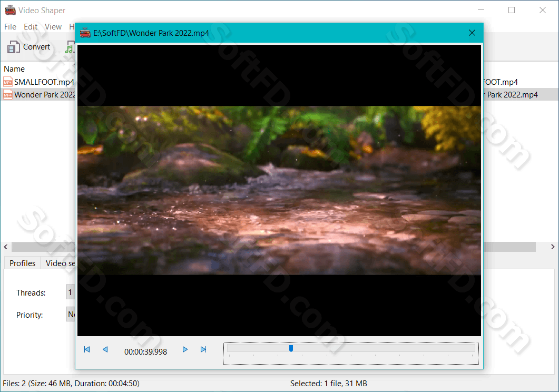Click the video frame in preview window
This screenshot has height=392, width=559.
(279, 190)
